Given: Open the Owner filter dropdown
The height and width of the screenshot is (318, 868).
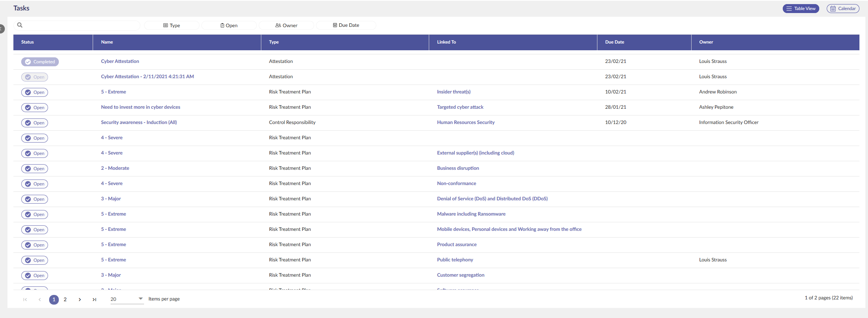Looking at the screenshot, I should point(286,25).
